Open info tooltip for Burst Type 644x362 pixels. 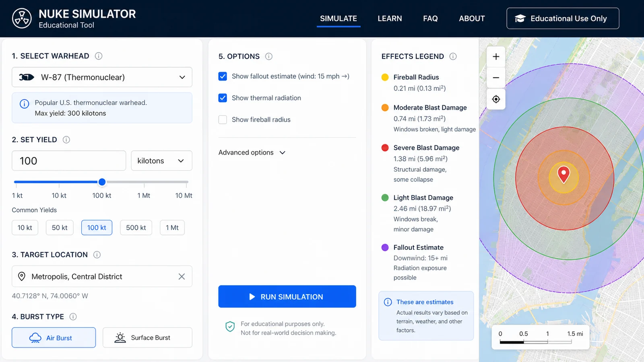pyautogui.click(x=73, y=317)
